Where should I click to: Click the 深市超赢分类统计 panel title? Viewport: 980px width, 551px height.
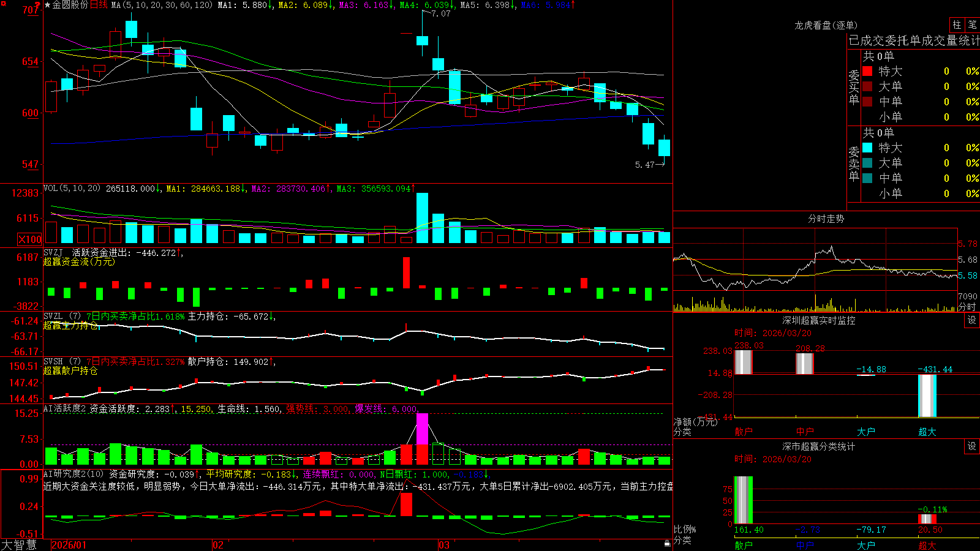coord(819,446)
